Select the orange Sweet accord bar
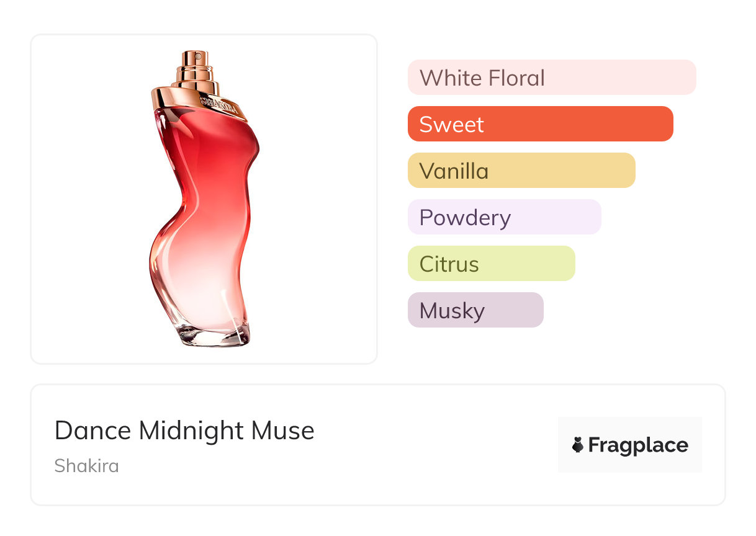The image size is (756, 536). [540, 124]
